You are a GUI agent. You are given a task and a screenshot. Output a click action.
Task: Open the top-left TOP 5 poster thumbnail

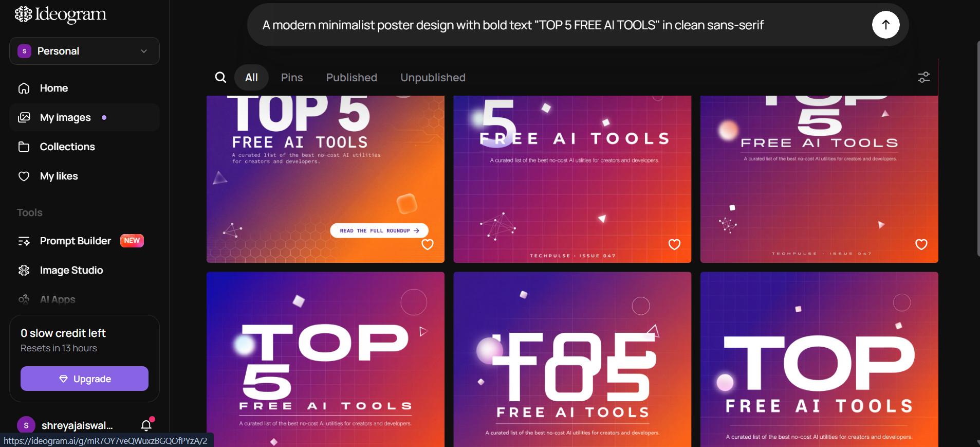click(325, 179)
